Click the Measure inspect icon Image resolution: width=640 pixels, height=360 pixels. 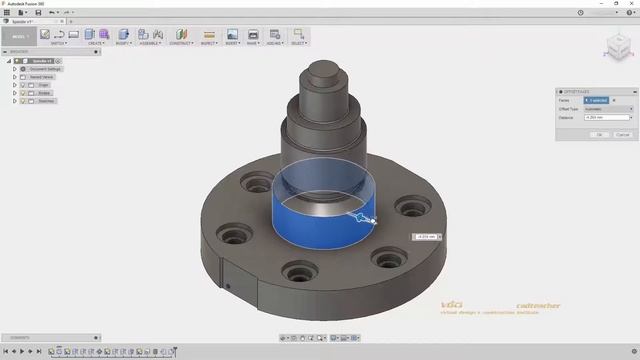pyautogui.click(x=209, y=34)
